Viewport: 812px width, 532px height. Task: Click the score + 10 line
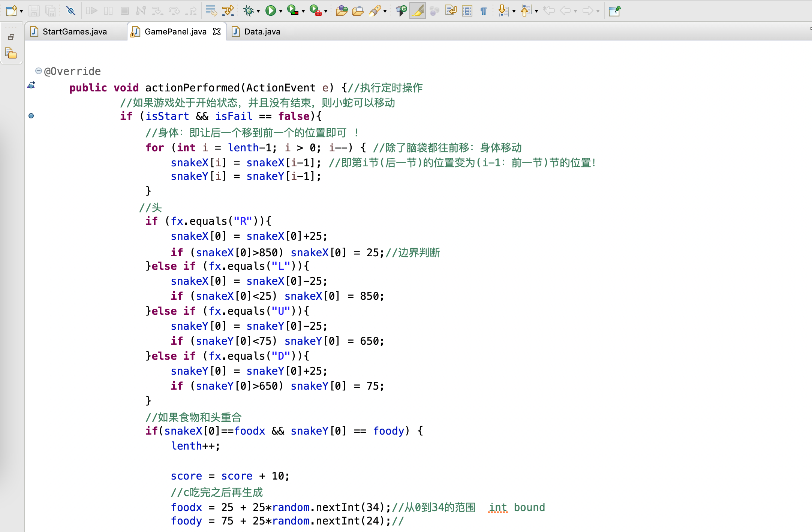pos(230,476)
